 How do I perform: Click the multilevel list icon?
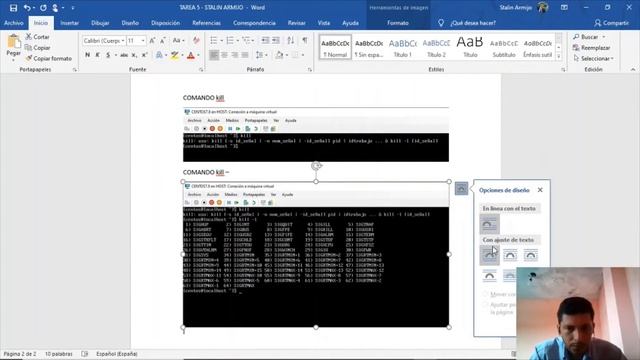pos(246,40)
